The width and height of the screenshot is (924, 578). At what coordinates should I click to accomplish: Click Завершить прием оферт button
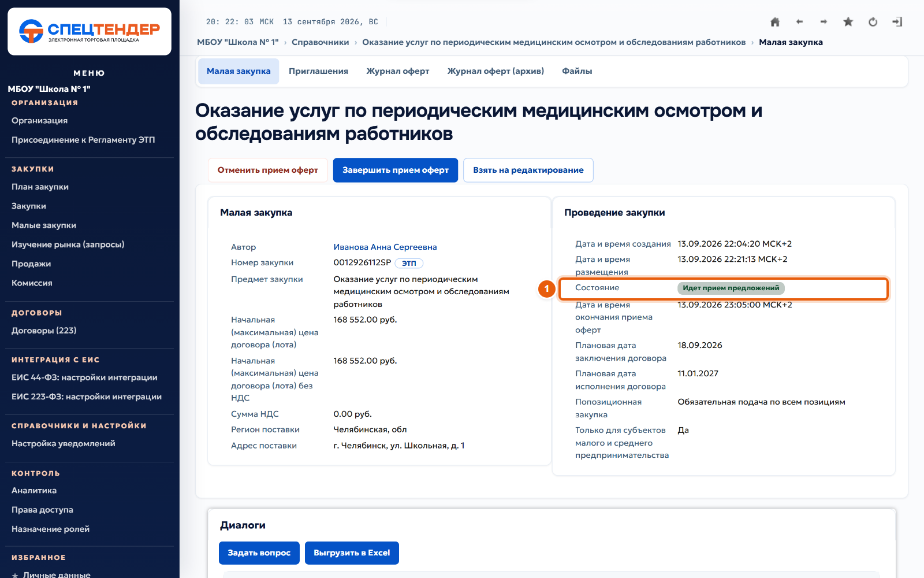[x=396, y=170]
